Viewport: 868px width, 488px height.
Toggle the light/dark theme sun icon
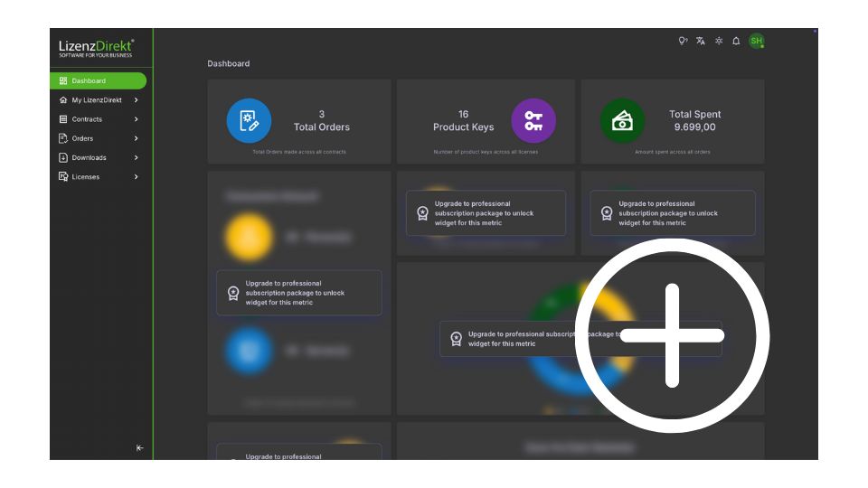[x=719, y=41]
